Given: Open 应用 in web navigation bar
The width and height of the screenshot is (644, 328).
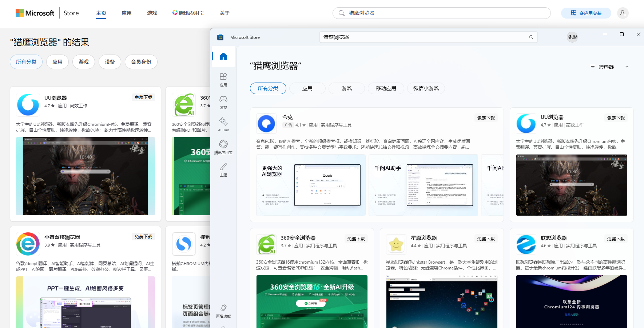Looking at the screenshot, I should pyautogui.click(x=127, y=13).
